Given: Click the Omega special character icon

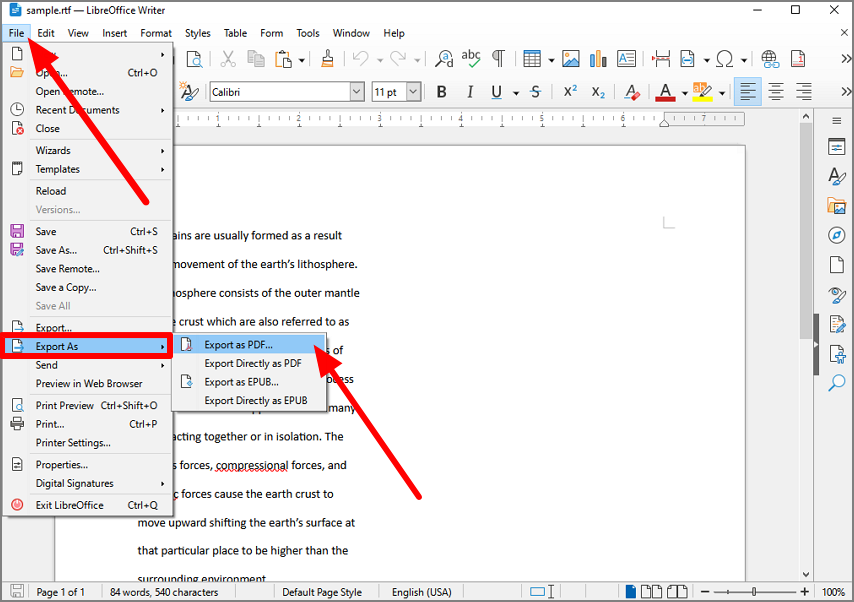Looking at the screenshot, I should click(x=724, y=59).
